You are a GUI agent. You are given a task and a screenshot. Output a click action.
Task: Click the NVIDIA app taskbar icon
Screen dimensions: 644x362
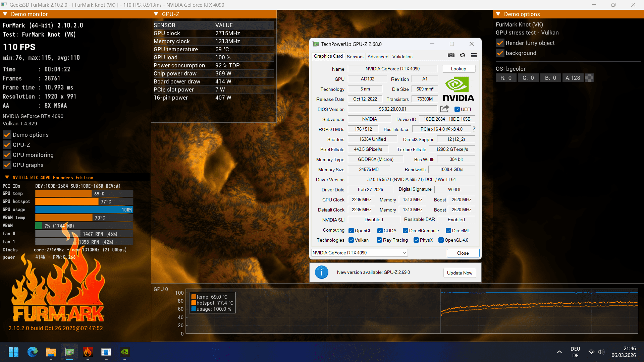(124, 352)
